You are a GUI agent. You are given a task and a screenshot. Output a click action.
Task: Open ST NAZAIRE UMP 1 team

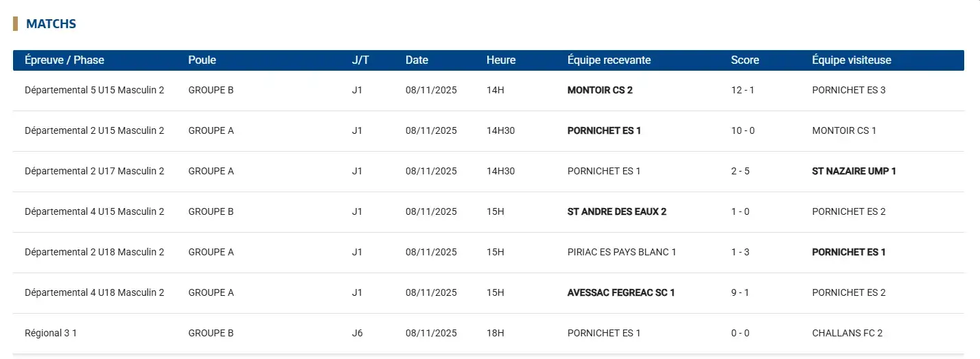pos(854,171)
